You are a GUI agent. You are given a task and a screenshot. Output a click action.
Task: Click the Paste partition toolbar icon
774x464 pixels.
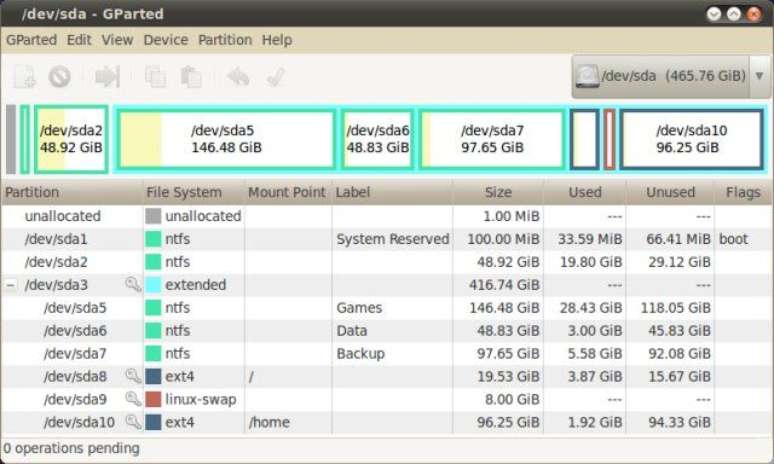tap(191, 77)
